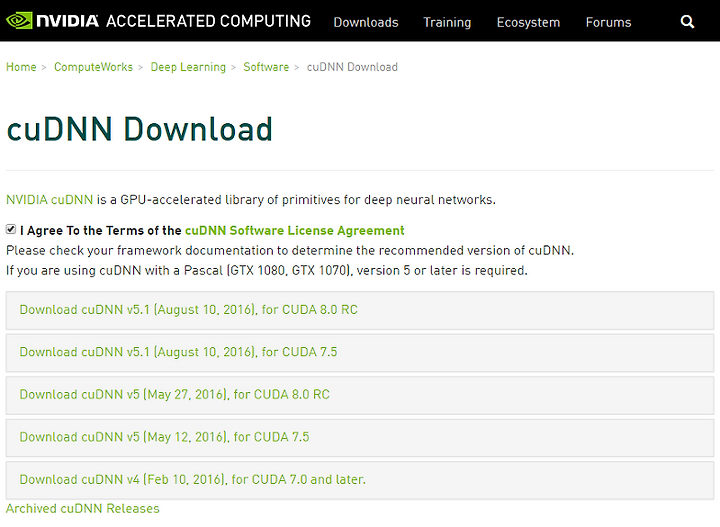Click the NVIDIA eye logo icon

(x=19, y=21)
